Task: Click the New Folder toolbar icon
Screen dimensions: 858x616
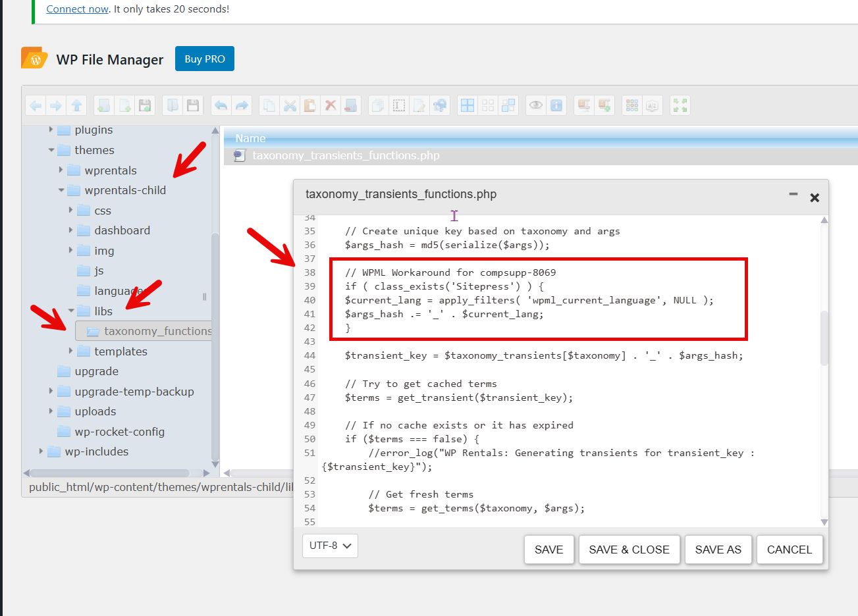Action: click(103, 105)
